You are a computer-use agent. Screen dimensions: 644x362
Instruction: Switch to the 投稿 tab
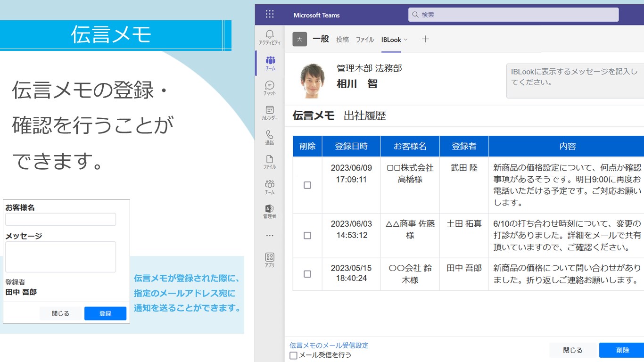point(343,40)
